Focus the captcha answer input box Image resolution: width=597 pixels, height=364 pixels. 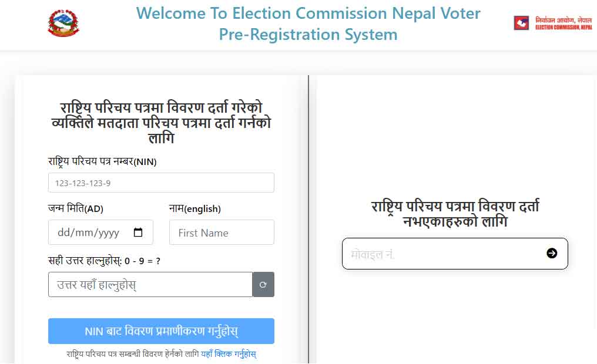pyautogui.click(x=150, y=285)
